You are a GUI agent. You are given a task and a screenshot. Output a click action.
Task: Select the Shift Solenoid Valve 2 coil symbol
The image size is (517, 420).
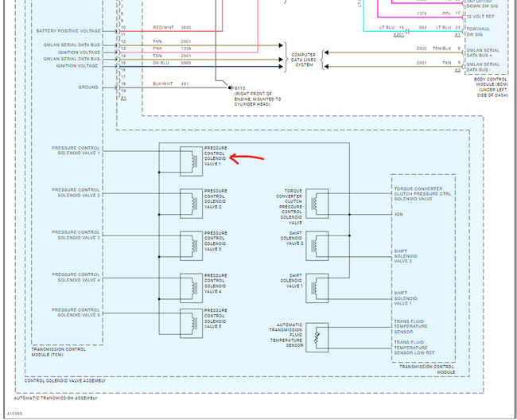pos(317,246)
